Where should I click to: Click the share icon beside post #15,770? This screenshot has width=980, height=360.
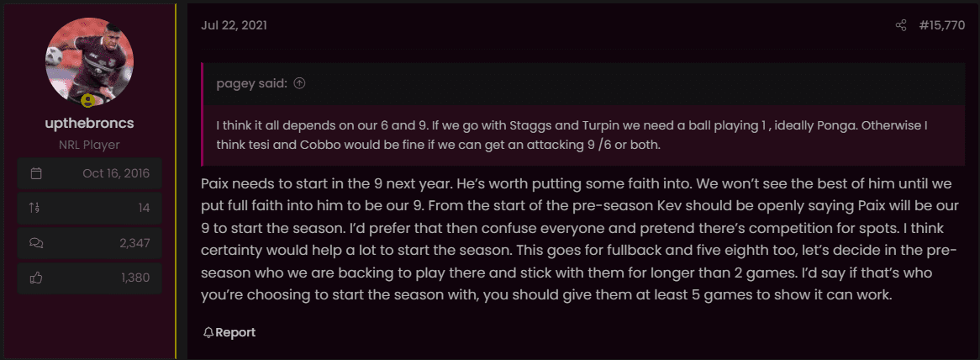pyautogui.click(x=901, y=25)
